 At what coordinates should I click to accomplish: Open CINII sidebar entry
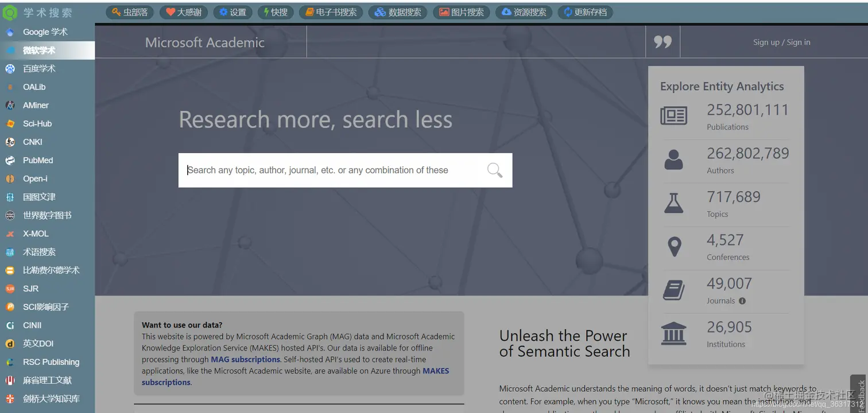coord(47,325)
